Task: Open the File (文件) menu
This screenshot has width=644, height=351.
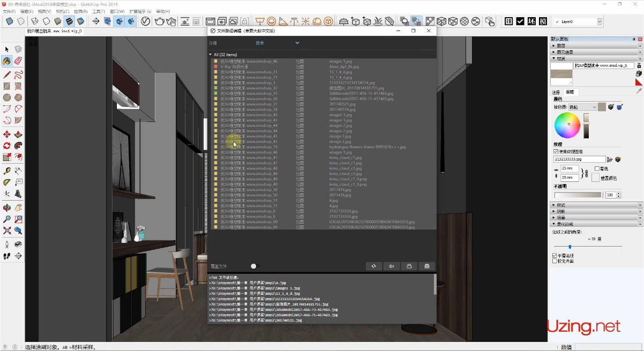Action: 9,11
